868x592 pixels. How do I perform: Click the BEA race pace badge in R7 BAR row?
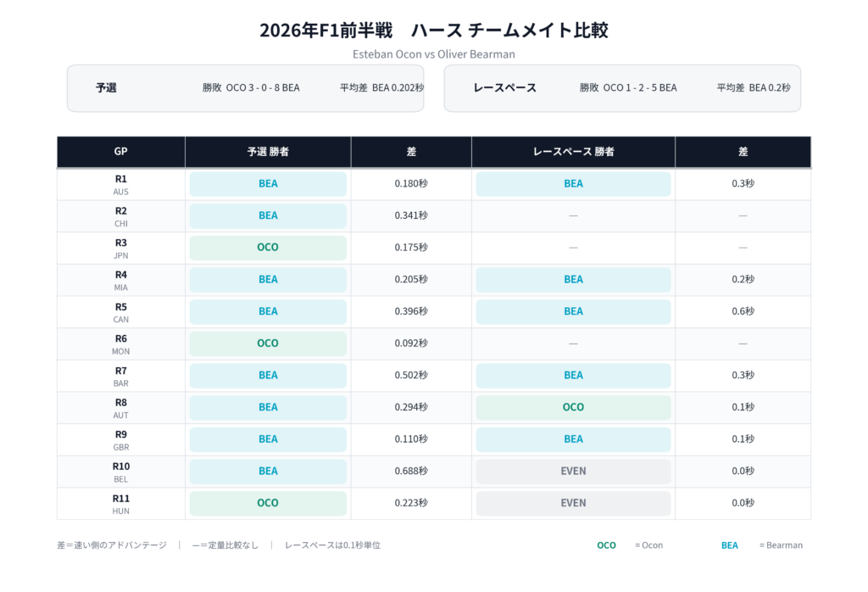574,376
